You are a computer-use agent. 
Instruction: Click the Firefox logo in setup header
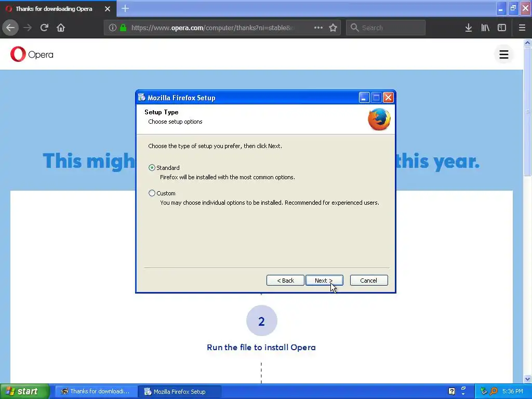pos(379,119)
